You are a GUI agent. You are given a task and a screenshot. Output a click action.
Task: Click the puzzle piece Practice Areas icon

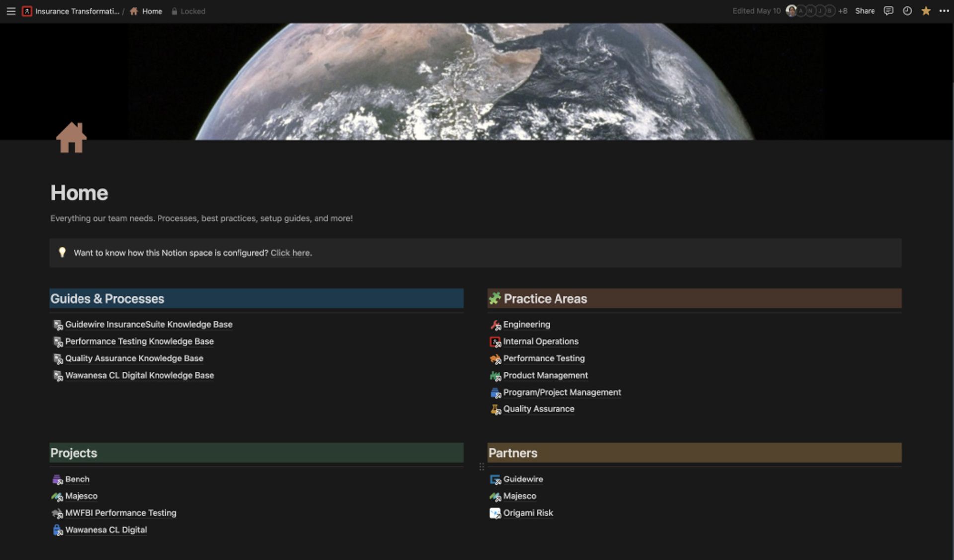pyautogui.click(x=495, y=298)
